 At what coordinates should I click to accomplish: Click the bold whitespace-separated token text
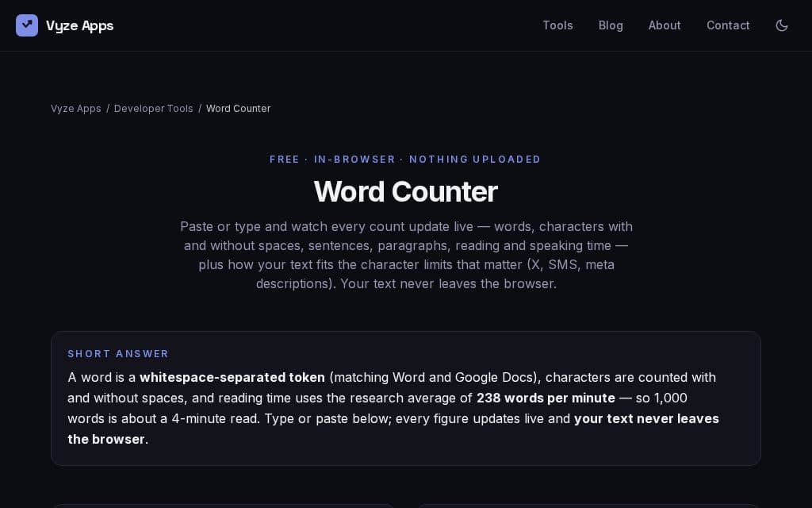[232, 377]
